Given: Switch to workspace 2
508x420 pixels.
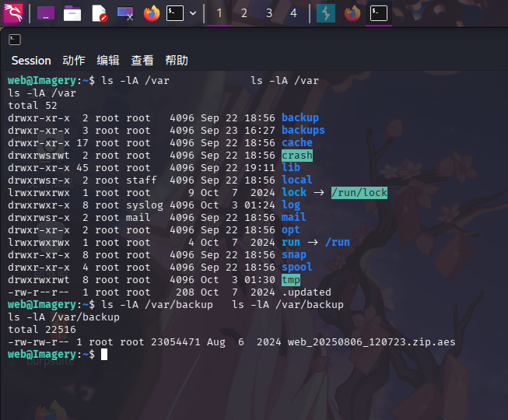Looking at the screenshot, I should click(x=244, y=13).
